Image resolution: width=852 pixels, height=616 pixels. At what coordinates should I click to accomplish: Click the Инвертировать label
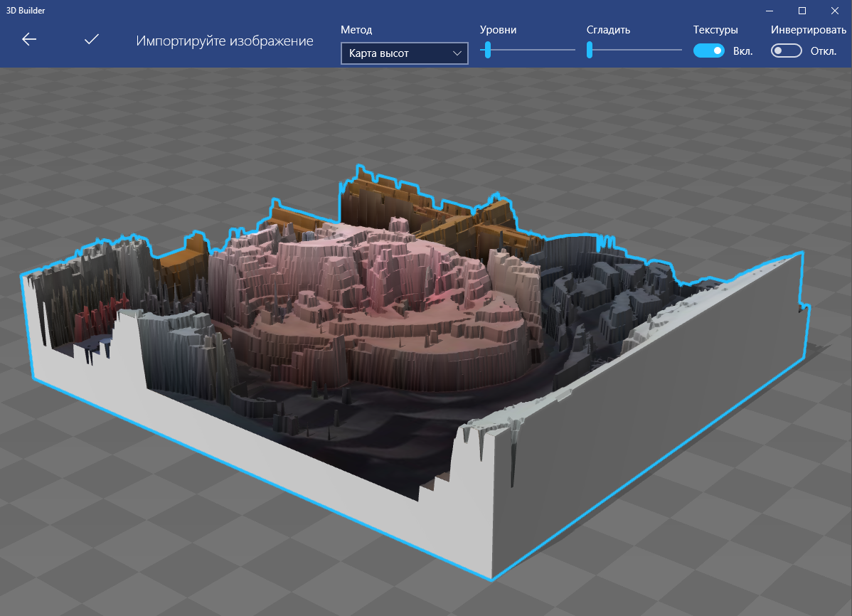[808, 30]
